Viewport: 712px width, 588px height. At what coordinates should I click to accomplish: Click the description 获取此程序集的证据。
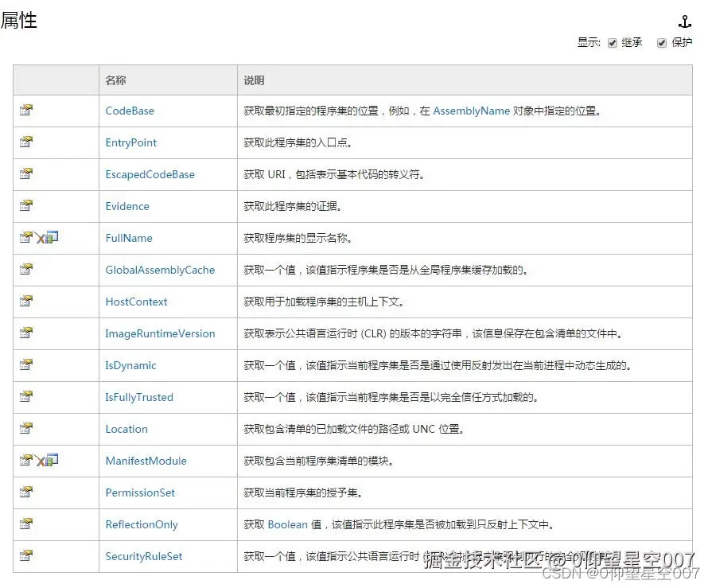click(x=293, y=206)
